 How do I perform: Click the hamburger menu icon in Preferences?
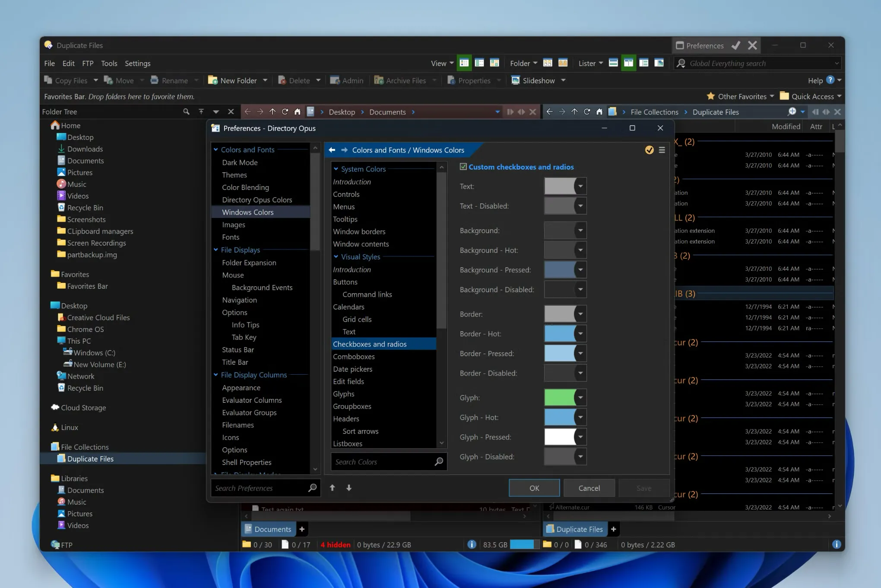[662, 150]
